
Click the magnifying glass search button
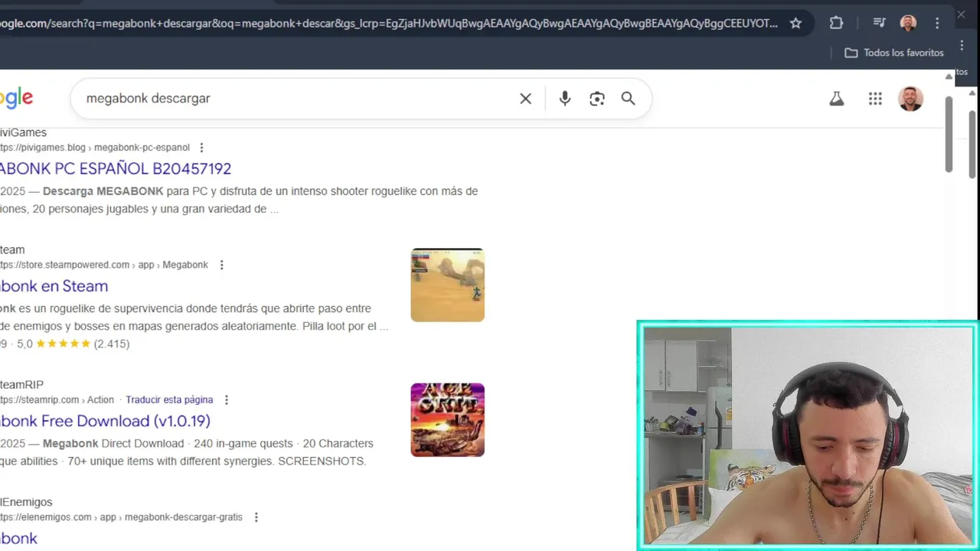pyautogui.click(x=628, y=99)
